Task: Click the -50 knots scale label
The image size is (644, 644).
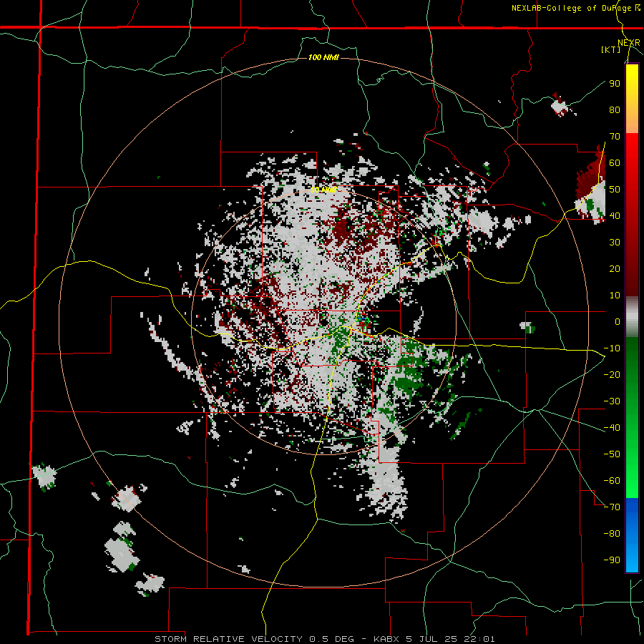Action: click(612, 454)
